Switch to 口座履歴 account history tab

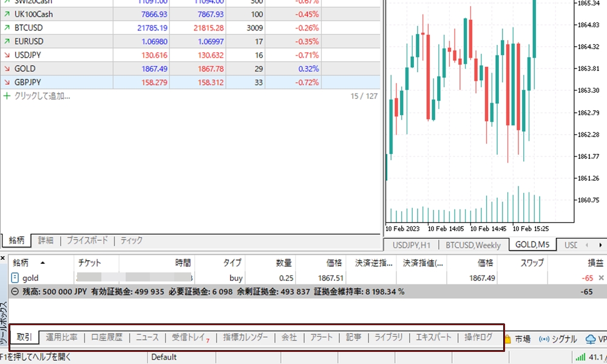106,337
